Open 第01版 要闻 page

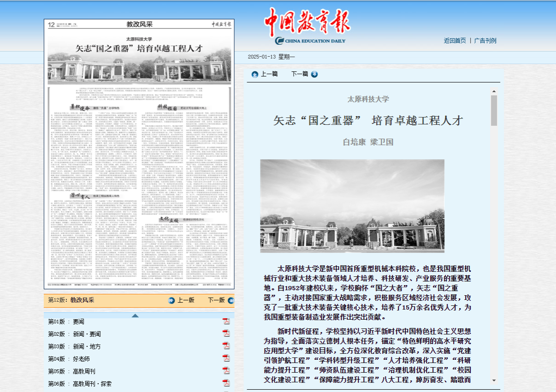[x=66, y=322]
